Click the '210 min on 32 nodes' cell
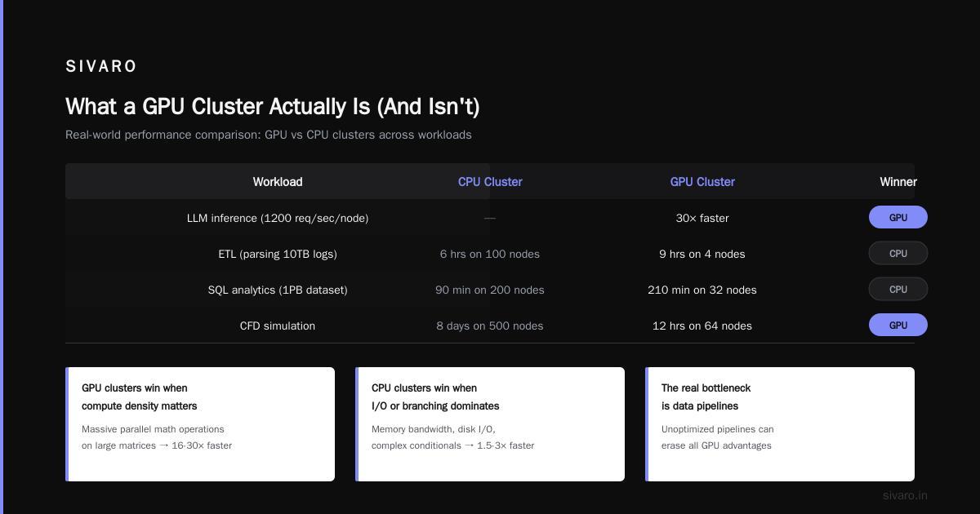The width and height of the screenshot is (980, 514). click(702, 290)
